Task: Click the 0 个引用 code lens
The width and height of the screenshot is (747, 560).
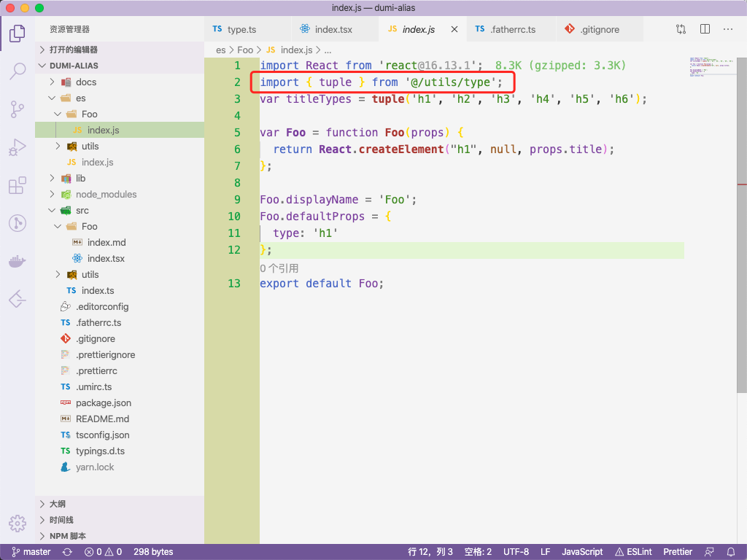Action: click(x=279, y=268)
